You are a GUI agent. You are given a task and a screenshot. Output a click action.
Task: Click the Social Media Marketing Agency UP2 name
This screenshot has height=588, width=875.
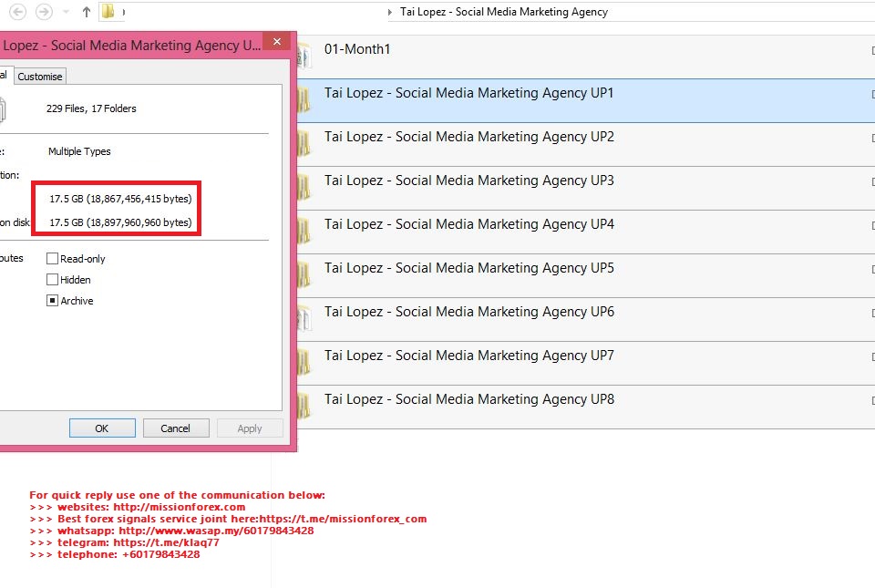tap(468, 137)
